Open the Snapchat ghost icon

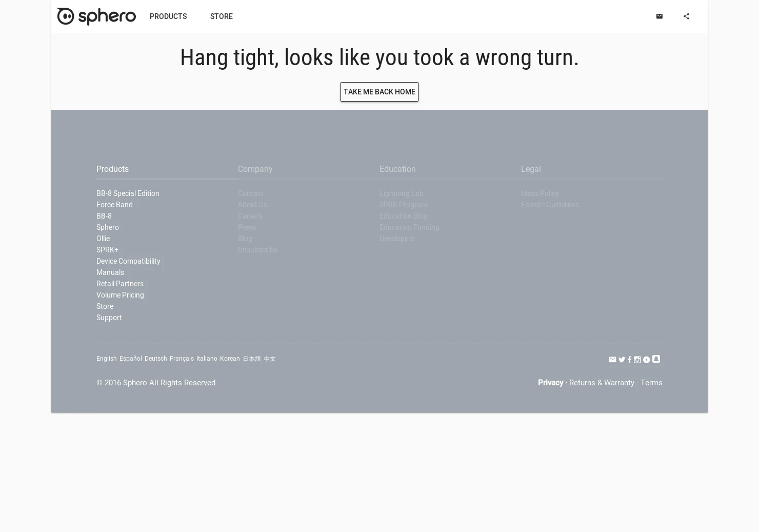coord(656,359)
